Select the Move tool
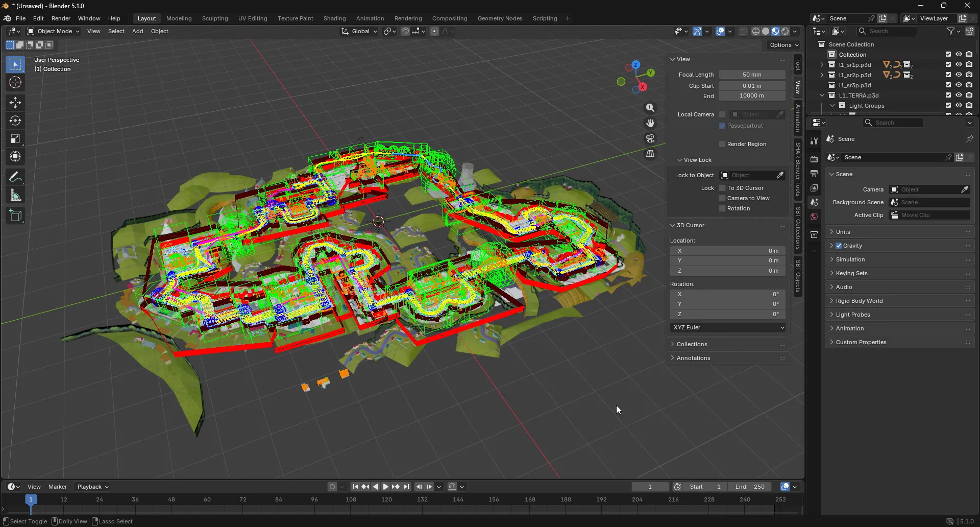The width and height of the screenshot is (980, 527). [15, 103]
